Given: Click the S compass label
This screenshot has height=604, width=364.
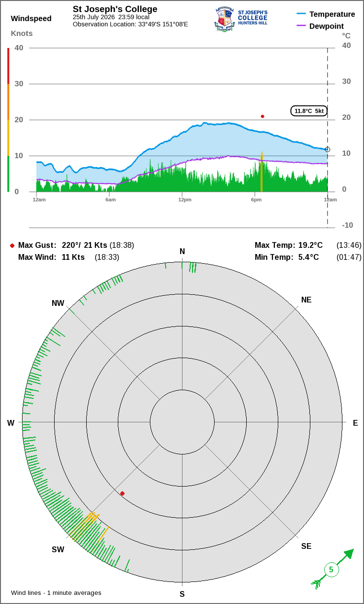Looking at the screenshot, I should [182, 594].
